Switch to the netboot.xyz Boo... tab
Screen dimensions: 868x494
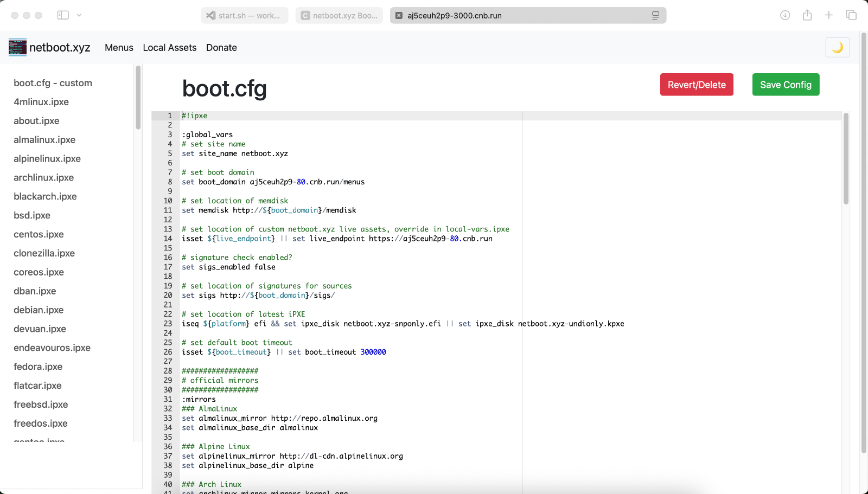click(x=340, y=16)
